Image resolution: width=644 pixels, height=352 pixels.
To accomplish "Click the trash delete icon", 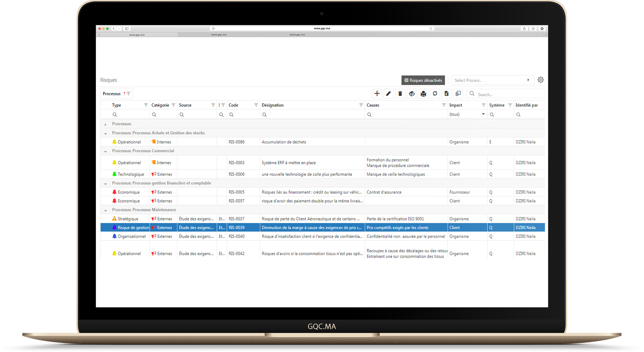I will pyautogui.click(x=400, y=94).
